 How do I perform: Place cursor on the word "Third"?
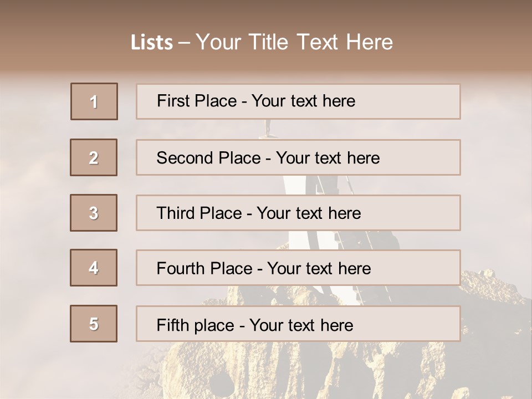[x=176, y=213]
